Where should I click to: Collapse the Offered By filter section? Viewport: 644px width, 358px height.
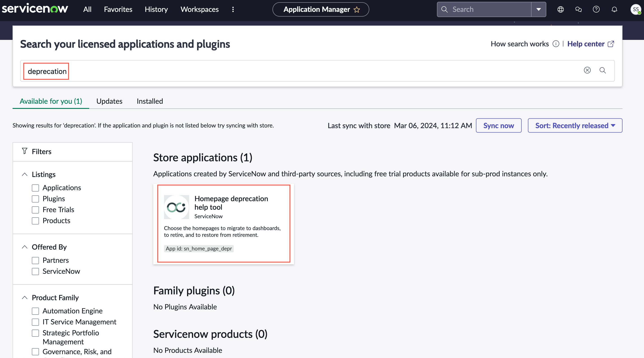24,247
